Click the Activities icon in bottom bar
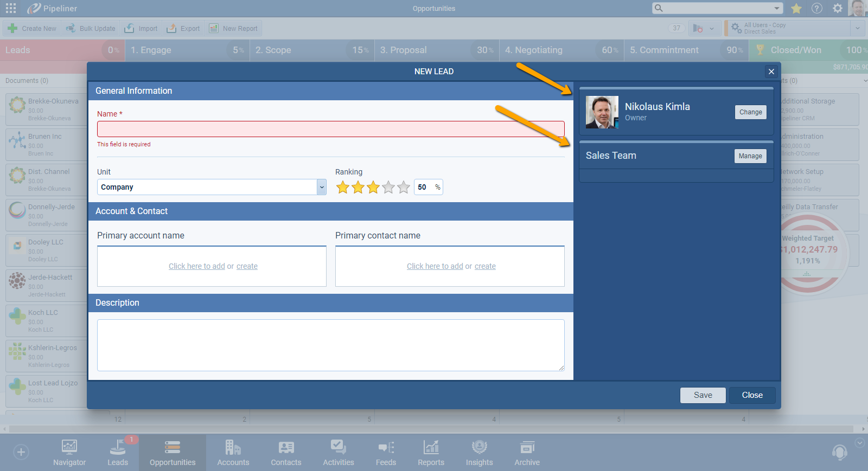The width and height of the screenshot is (868, 471). 338,452
